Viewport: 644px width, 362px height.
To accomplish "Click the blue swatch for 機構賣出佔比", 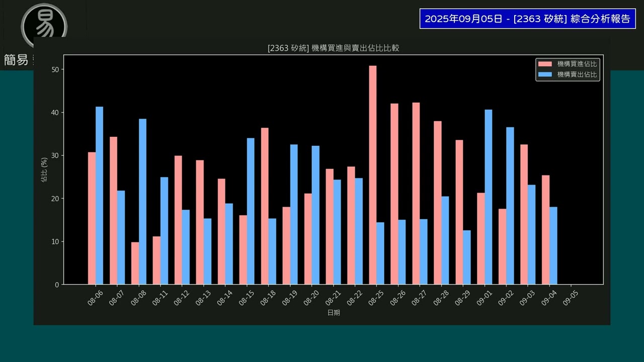I will [x=545, y=74].
